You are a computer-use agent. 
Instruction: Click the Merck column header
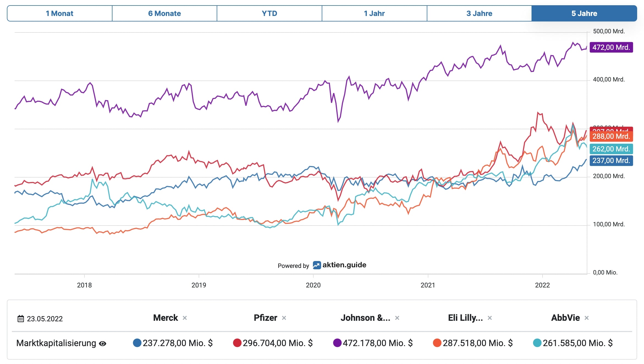pos(166,318)
